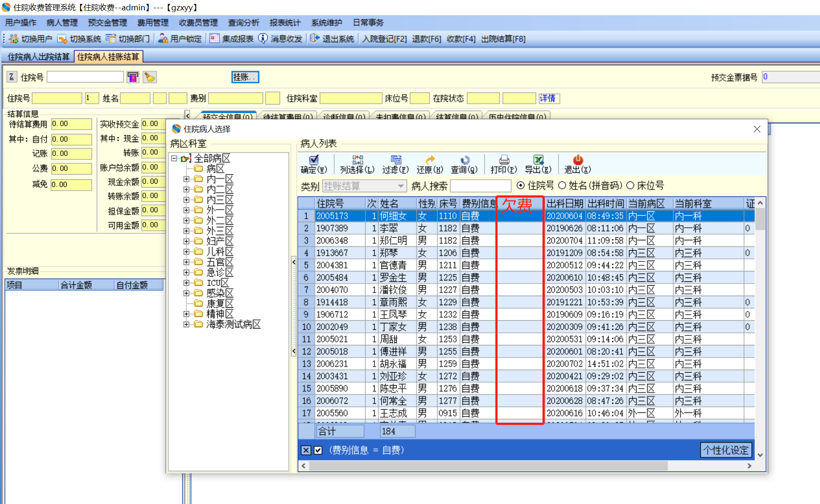The image size is (820, 504).
Task: Select the row with 住院号 1907389
Action: click(x=526, y=228)
